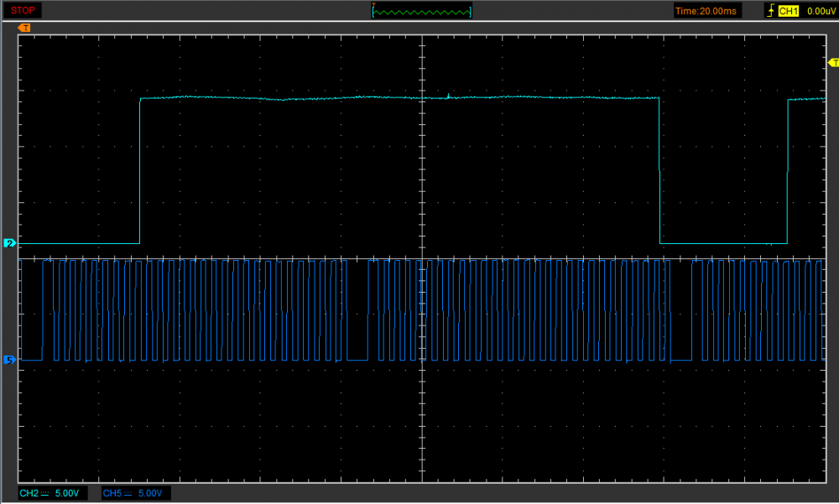Toggle the CH5 channel label
The width and height of the screenshot is (839, 504).
[x=113, y=493]
